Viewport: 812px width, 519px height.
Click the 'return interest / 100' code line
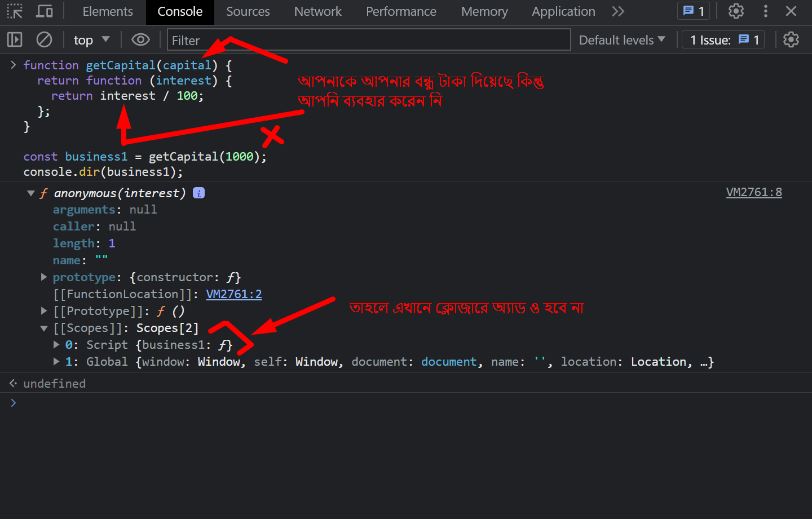pos(127,96)
